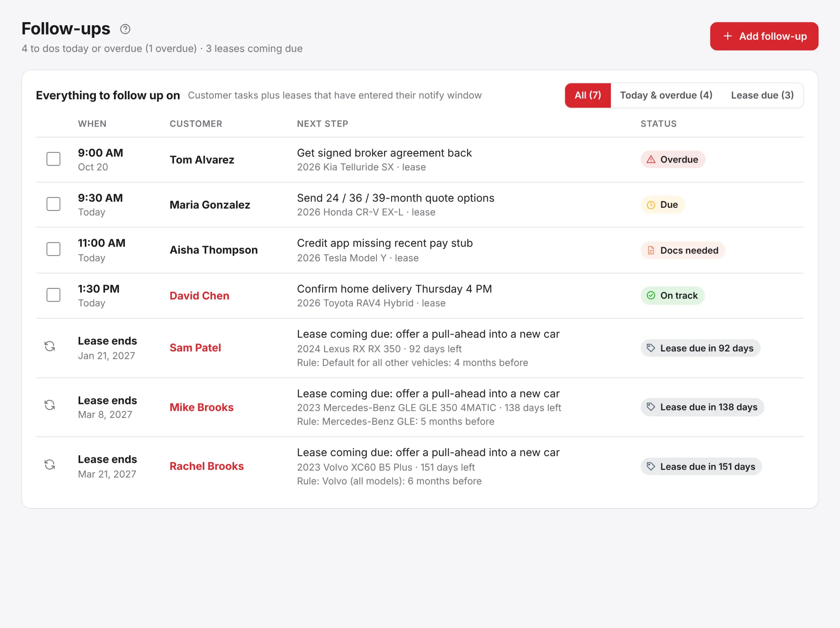
Task: Check the Maria Gonzalez follow-up checkbox
Action: (53, 204)
